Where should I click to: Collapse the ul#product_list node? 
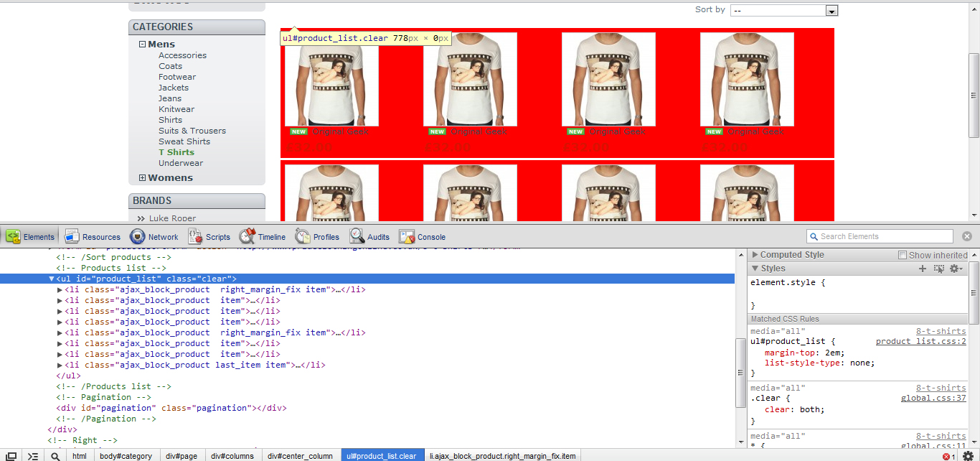(x=52, y=279)
